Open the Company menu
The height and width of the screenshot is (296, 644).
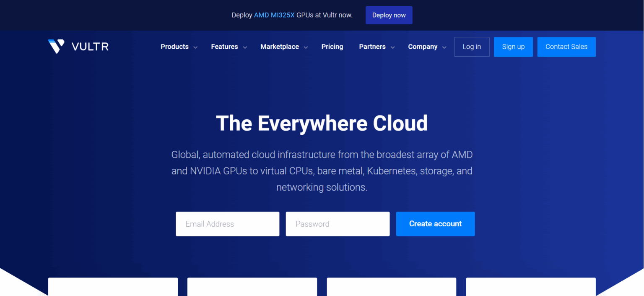(x=423, y=47)
